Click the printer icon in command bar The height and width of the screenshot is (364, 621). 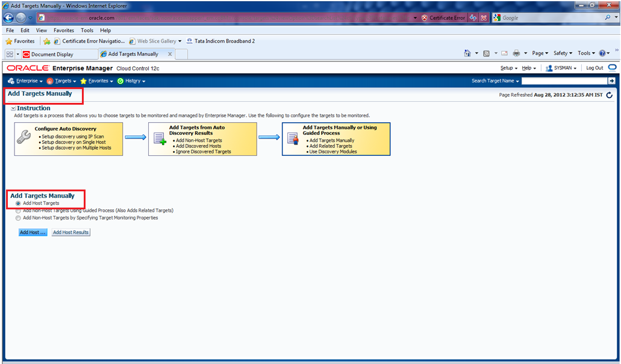[x=516, y=54]
